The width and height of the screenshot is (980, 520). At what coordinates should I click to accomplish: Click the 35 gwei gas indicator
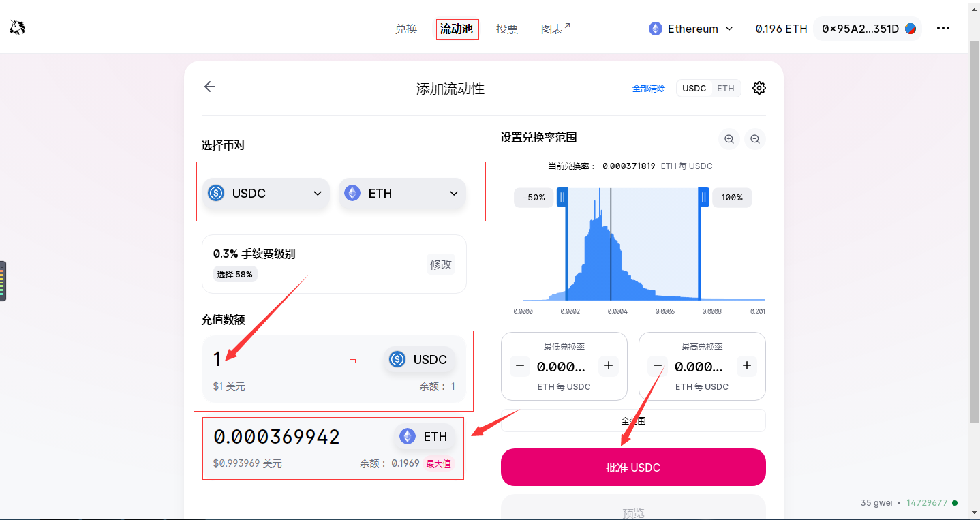[x=876, y=503]
